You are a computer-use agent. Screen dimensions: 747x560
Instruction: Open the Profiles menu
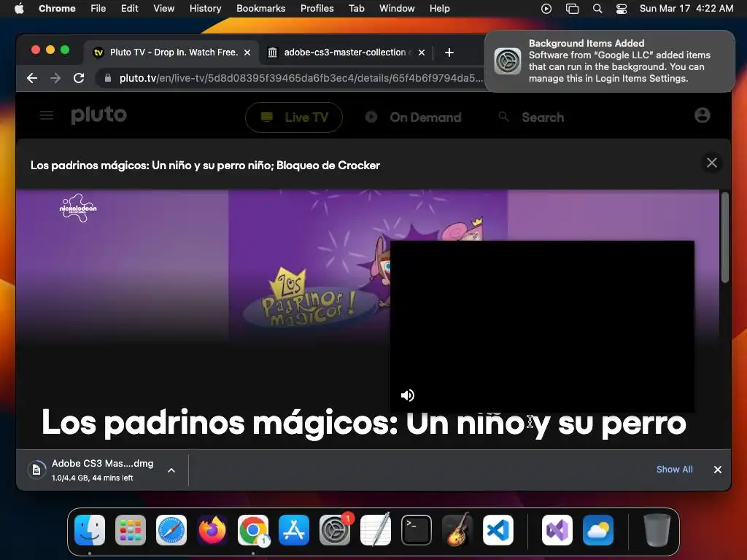pyautogui.click(x=317, y=9)
